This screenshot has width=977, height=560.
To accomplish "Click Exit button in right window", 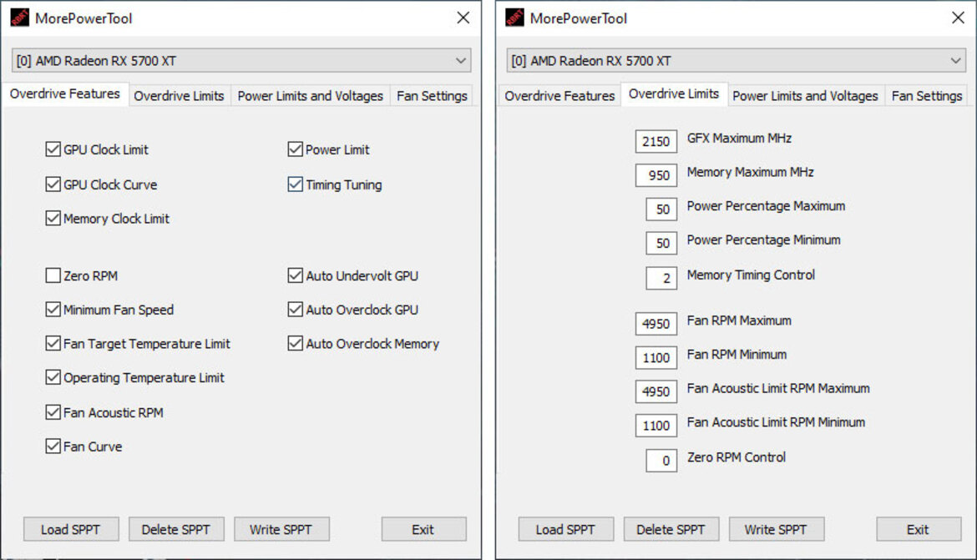I will (919, 529).
